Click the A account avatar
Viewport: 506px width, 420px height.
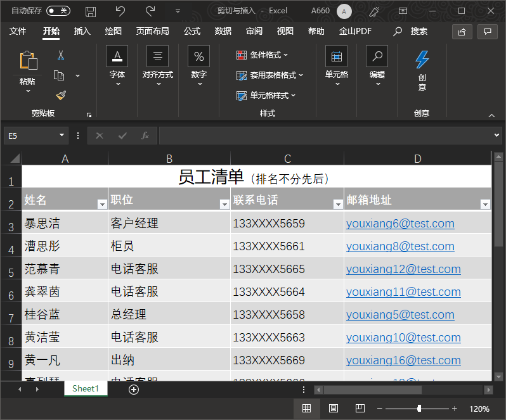point(344,11)
